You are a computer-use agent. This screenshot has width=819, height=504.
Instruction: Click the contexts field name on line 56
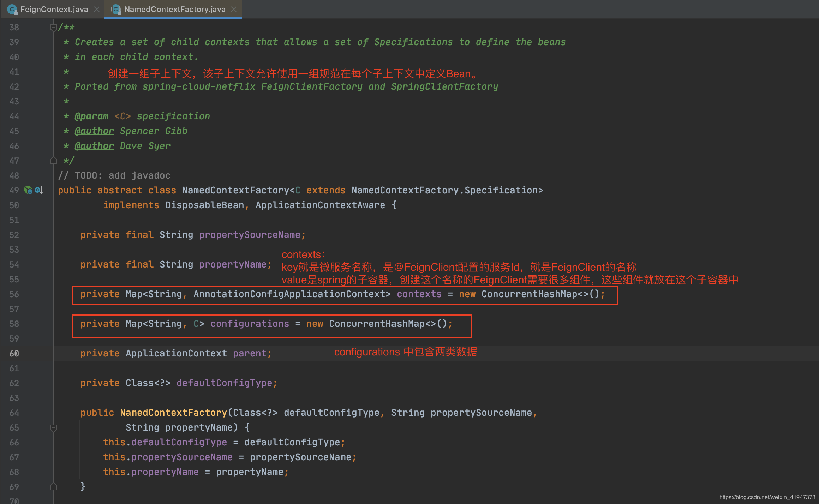coord(419,294)
